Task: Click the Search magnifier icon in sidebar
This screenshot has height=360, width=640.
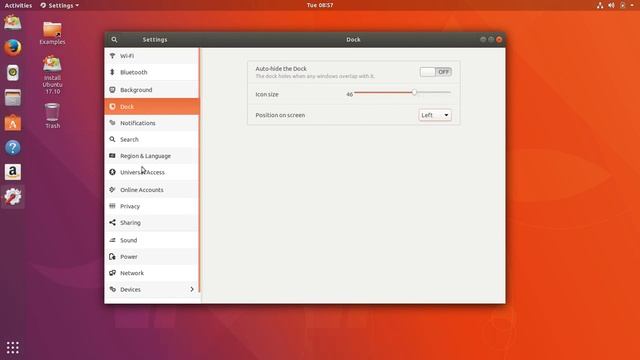Action: 112,139
